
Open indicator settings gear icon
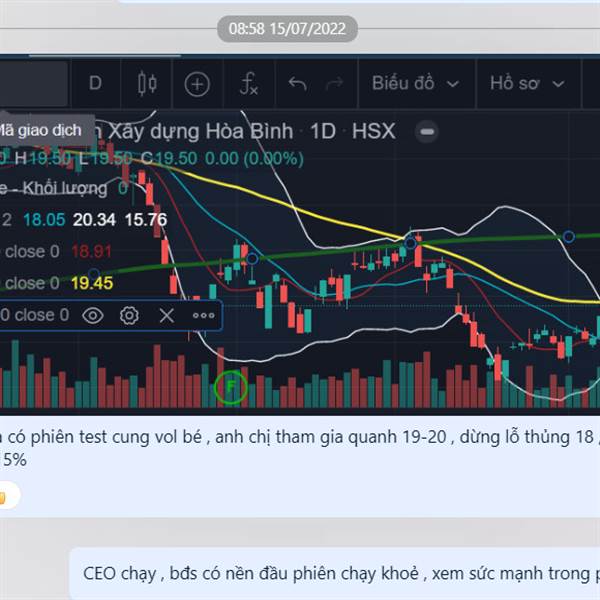(129, 316)
